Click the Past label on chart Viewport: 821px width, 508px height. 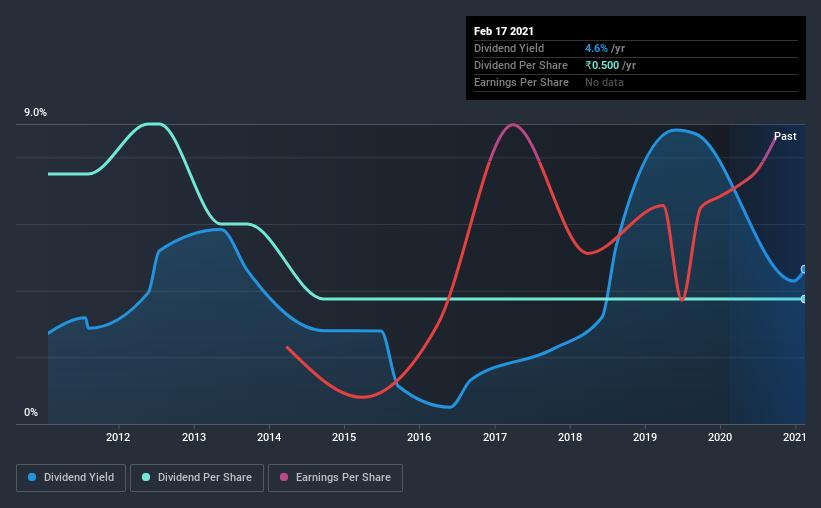[785, 136]
